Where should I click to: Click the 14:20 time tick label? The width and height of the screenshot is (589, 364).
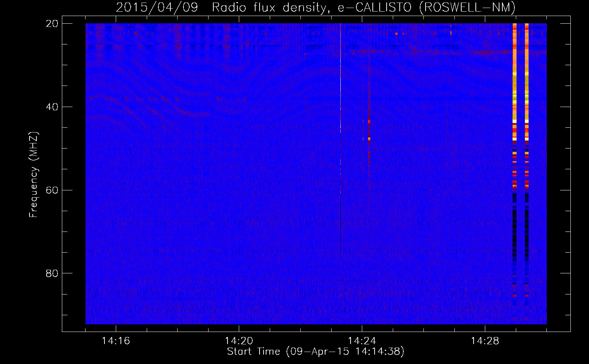pyautogui.click(x=239, y=341)
